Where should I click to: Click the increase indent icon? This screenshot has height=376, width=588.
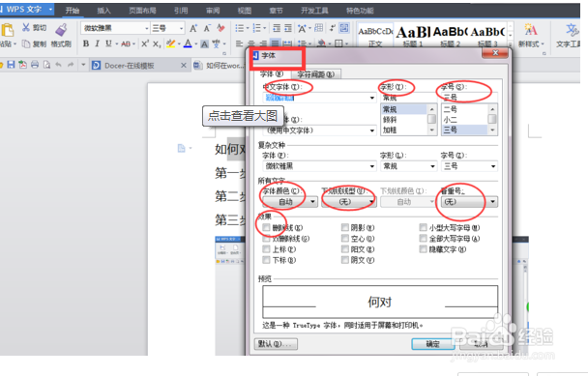click(288, 28)
